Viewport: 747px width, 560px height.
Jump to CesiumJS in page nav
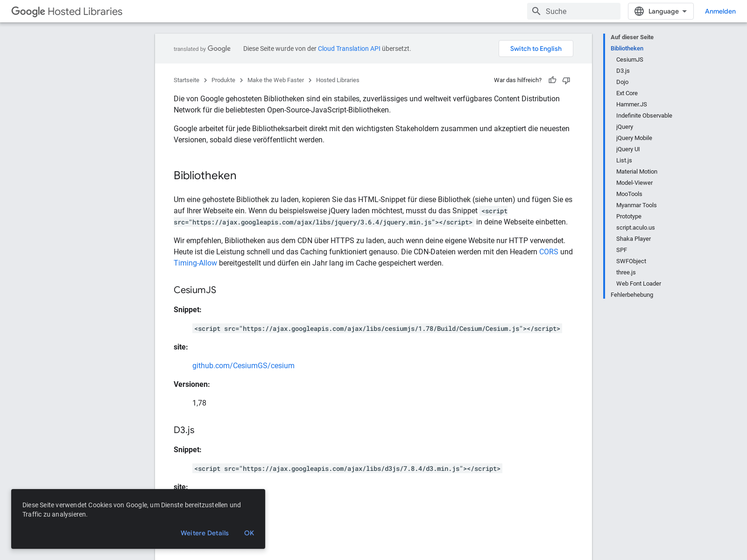pos(630,60)
